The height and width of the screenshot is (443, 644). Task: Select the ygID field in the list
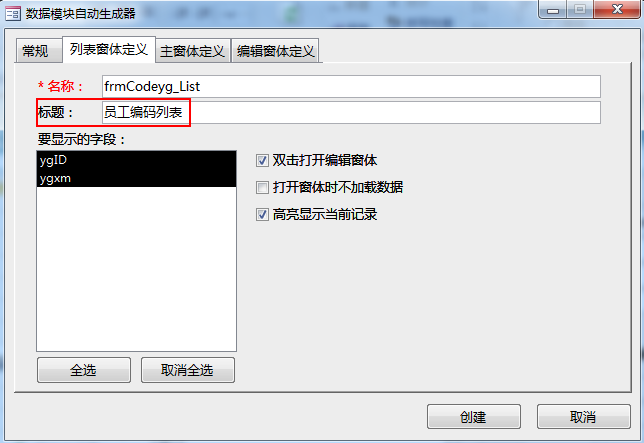[136, 160]
